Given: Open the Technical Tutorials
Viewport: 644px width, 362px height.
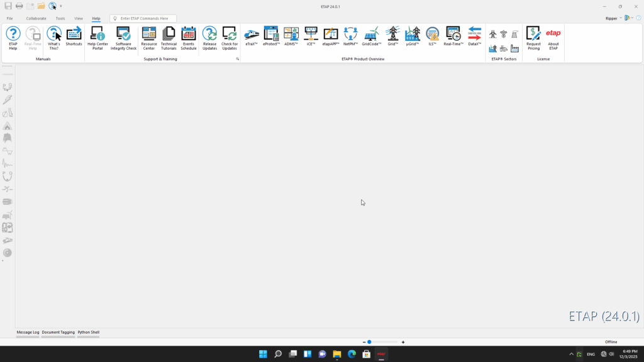Looking at the screenshot, I should pos(169,38).
